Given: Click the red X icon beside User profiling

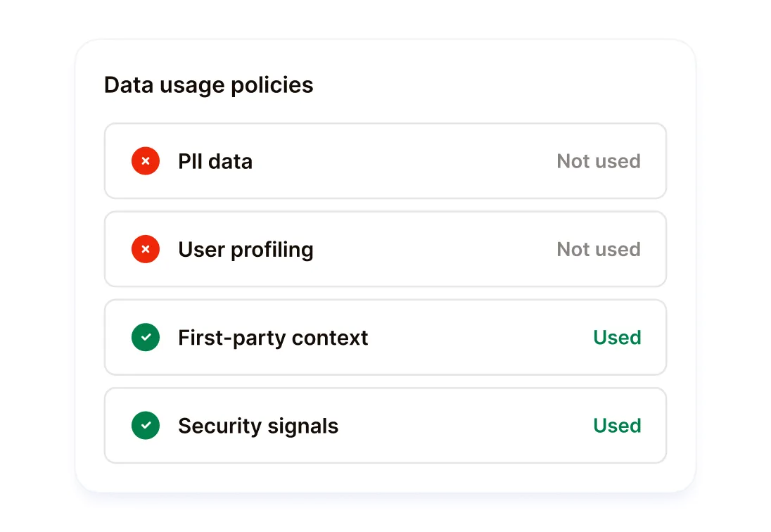Looking at the screenshot, I should 146,249.
